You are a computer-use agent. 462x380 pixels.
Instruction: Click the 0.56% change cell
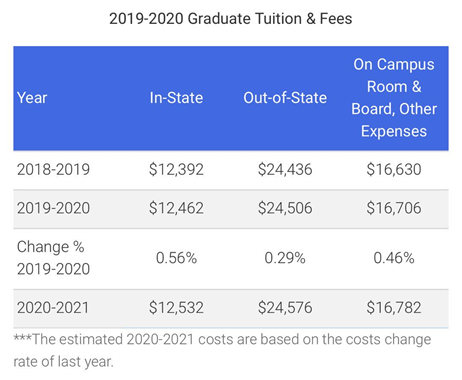pos(176,258)
